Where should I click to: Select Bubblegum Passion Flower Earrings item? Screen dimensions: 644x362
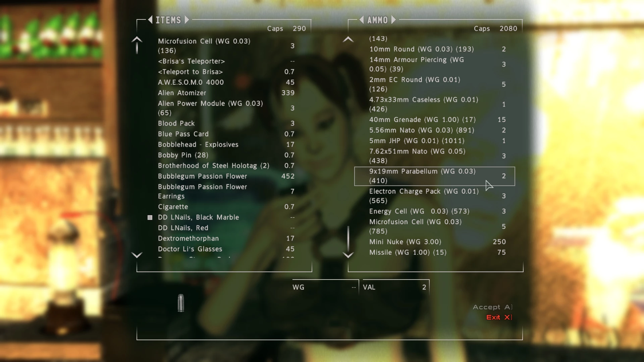226,191
